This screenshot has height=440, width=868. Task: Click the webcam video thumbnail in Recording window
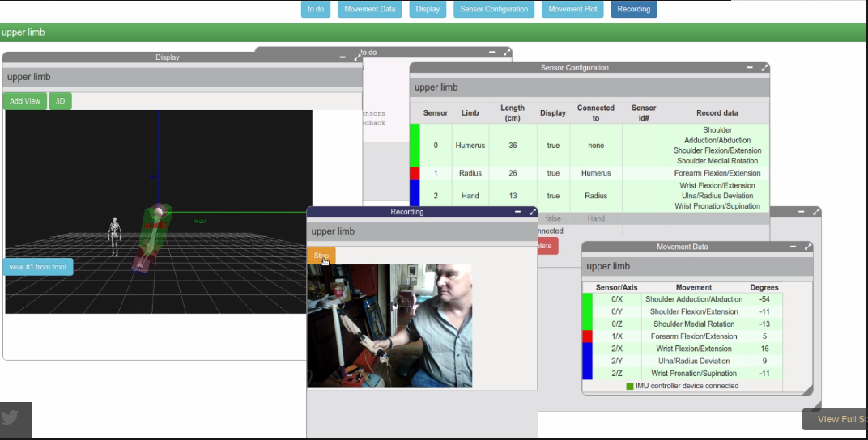(x=389, y=326)
